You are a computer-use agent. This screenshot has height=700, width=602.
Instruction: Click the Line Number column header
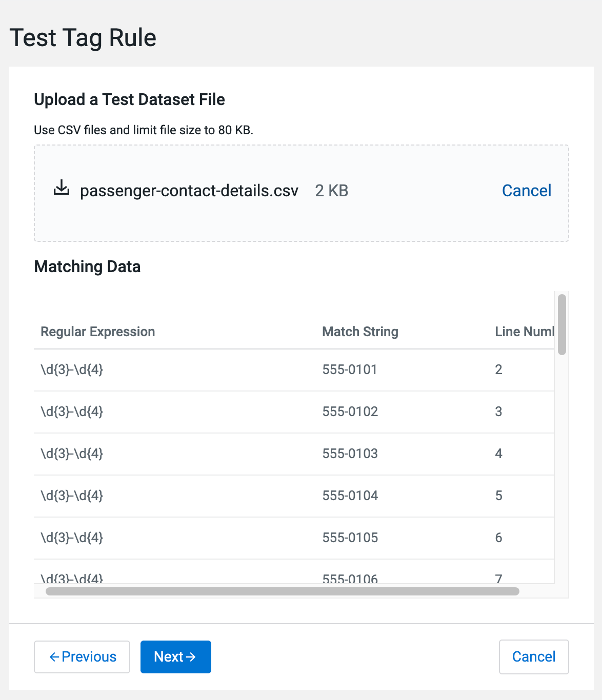(x=524, y=332)
